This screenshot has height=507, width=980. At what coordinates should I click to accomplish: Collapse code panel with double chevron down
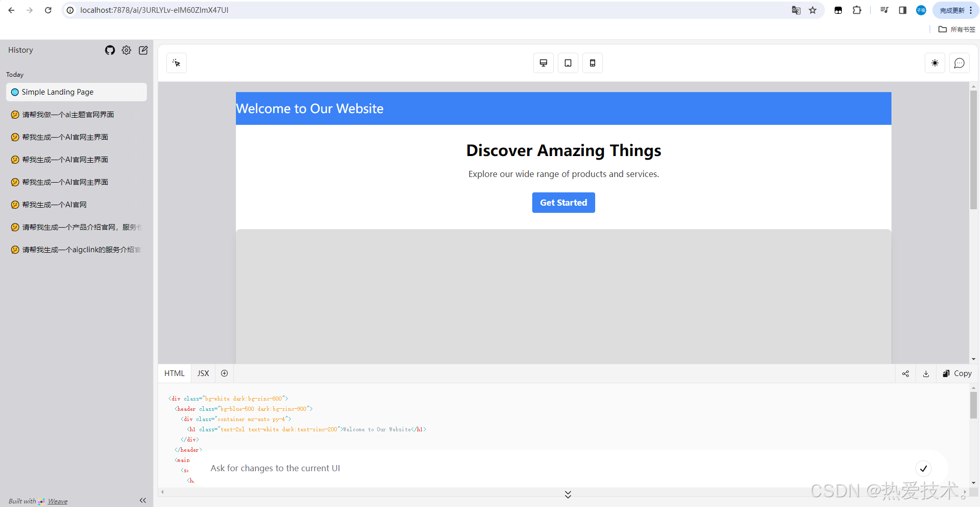coord(568,494)
